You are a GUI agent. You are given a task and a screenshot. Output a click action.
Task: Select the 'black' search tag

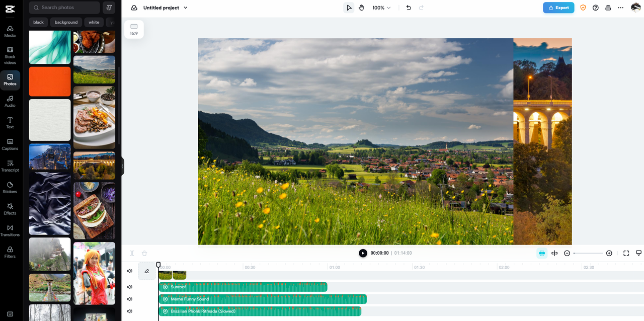[38, 22]
